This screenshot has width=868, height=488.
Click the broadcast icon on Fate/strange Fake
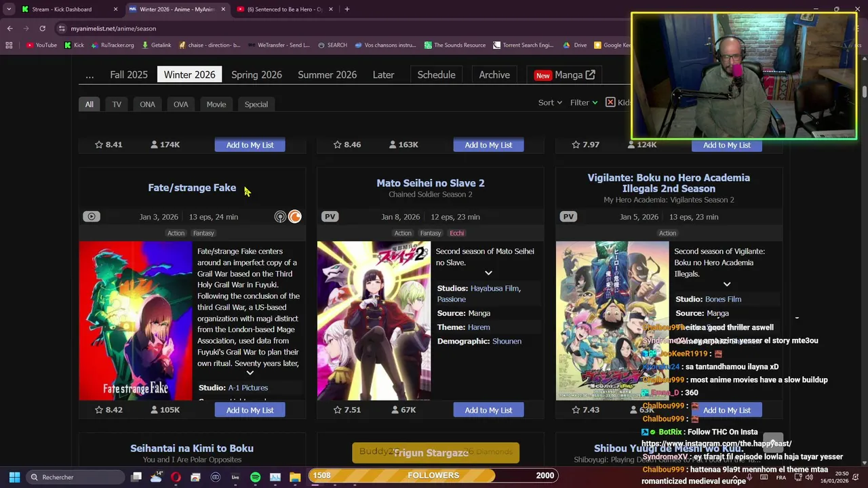(280, 217)
